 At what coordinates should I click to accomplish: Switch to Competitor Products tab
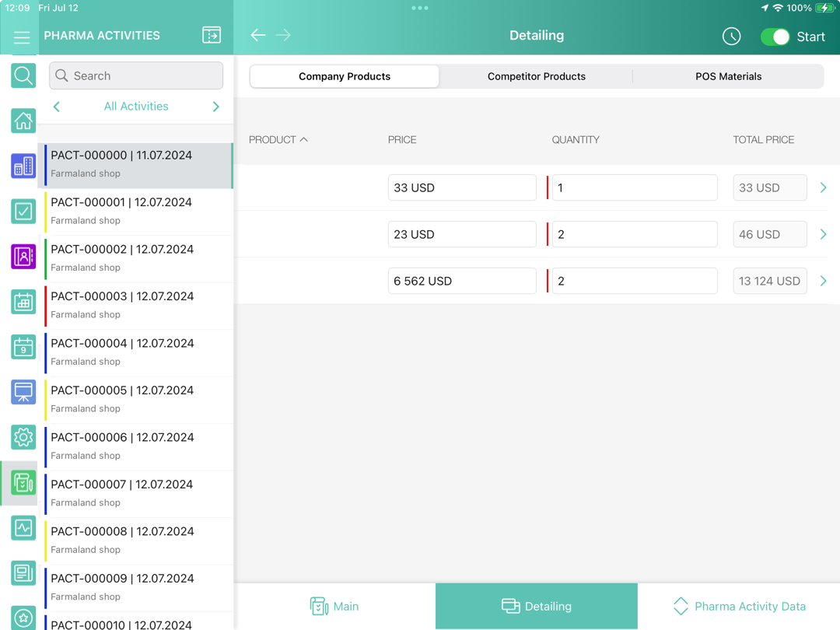coord(536,76)
